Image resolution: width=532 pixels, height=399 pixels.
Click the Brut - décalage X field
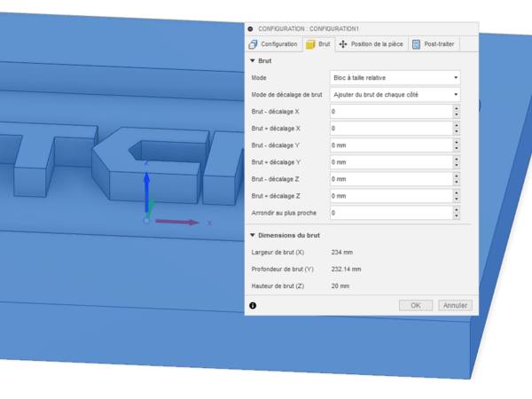pos(390,112)
